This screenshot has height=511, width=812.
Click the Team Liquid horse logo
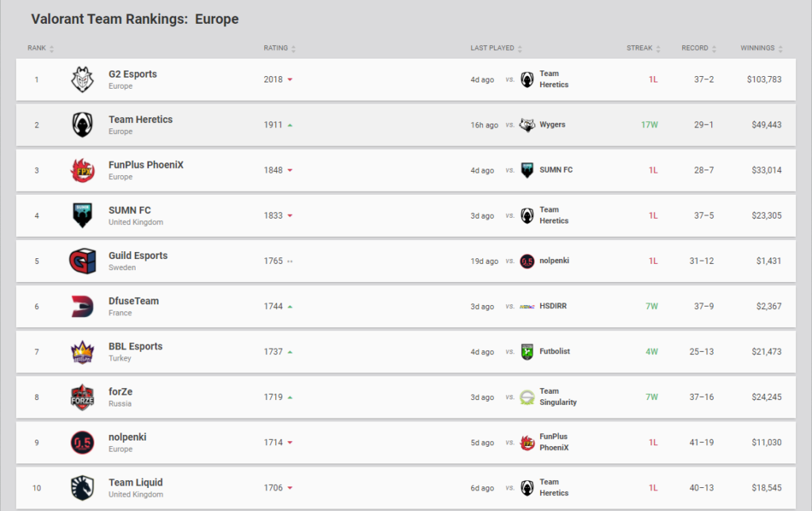[82, 488]
